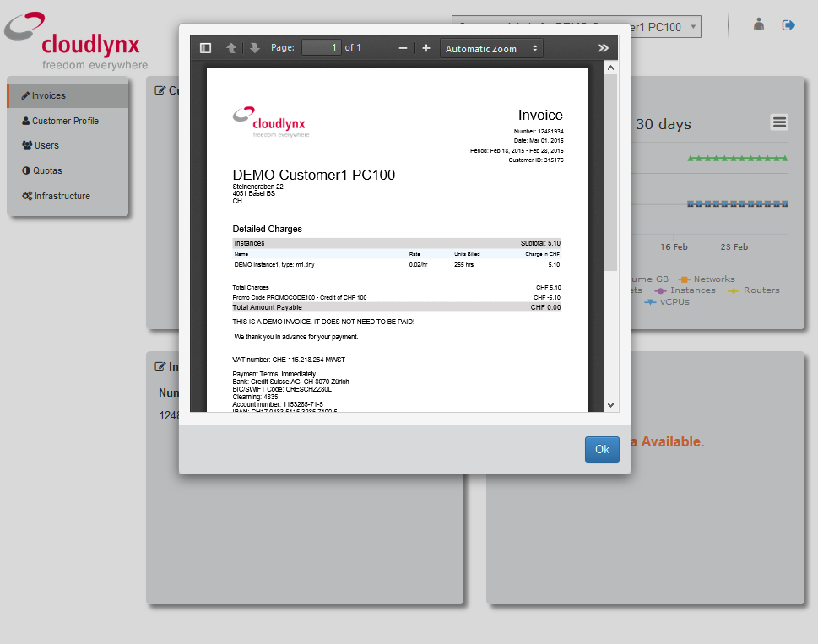Click the page number input field
Image resolution: width=818 pixels, height=644 pixels.
coord(322,47)
